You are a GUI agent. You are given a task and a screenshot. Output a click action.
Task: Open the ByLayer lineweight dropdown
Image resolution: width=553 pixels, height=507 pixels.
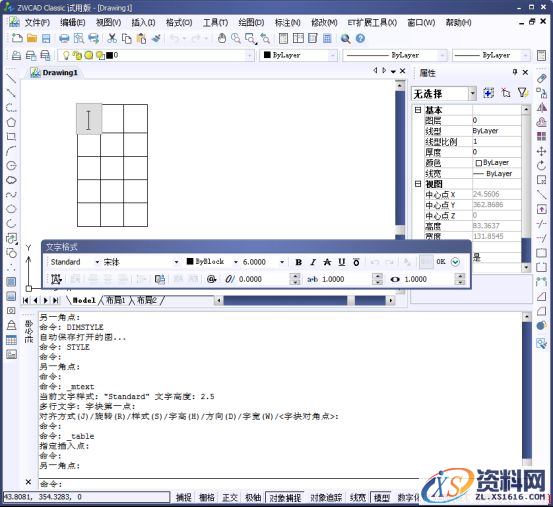pyautogui.click(x=525, y=55)
